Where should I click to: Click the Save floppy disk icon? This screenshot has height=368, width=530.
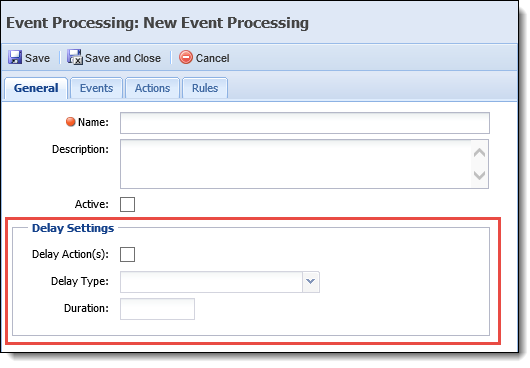click(x=15, y=57)
